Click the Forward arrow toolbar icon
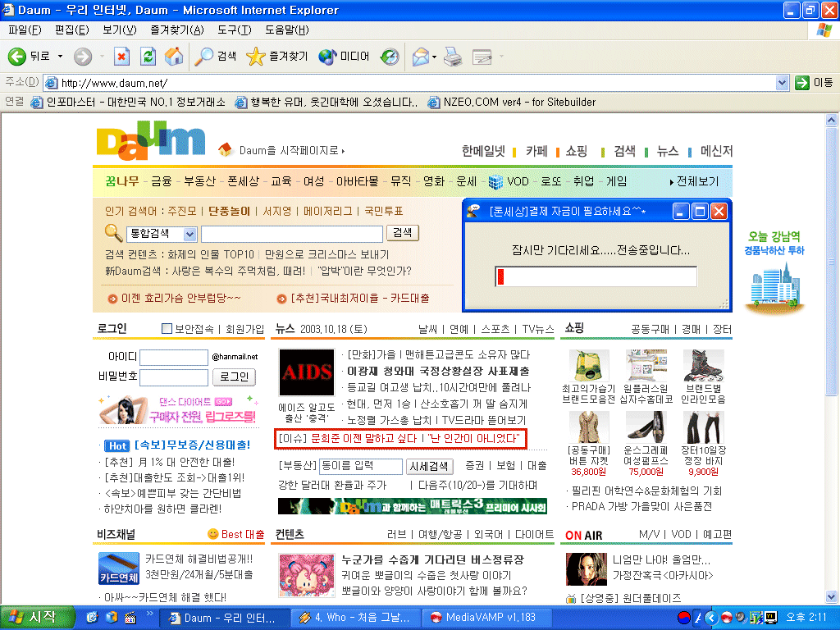 pyautogui.click(x=83, y=57)
